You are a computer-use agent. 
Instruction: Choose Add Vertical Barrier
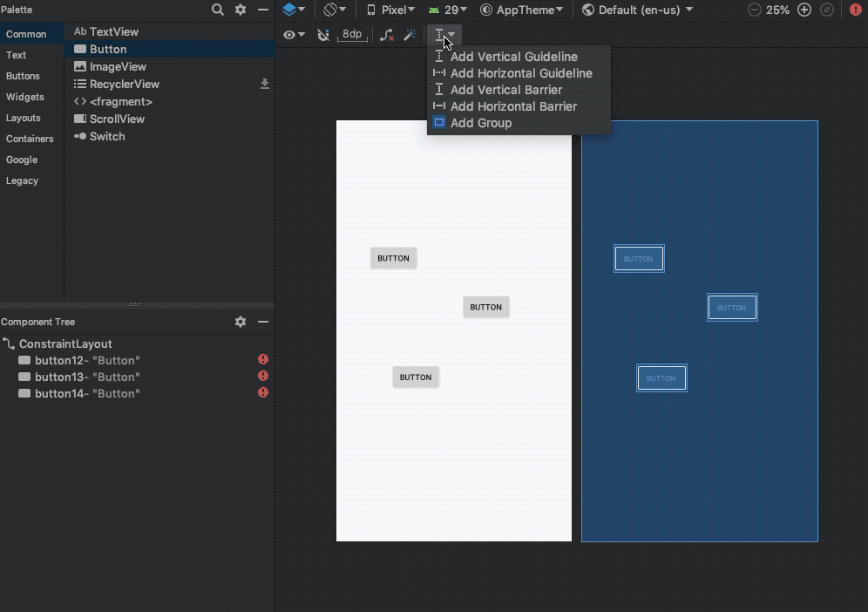519,90
